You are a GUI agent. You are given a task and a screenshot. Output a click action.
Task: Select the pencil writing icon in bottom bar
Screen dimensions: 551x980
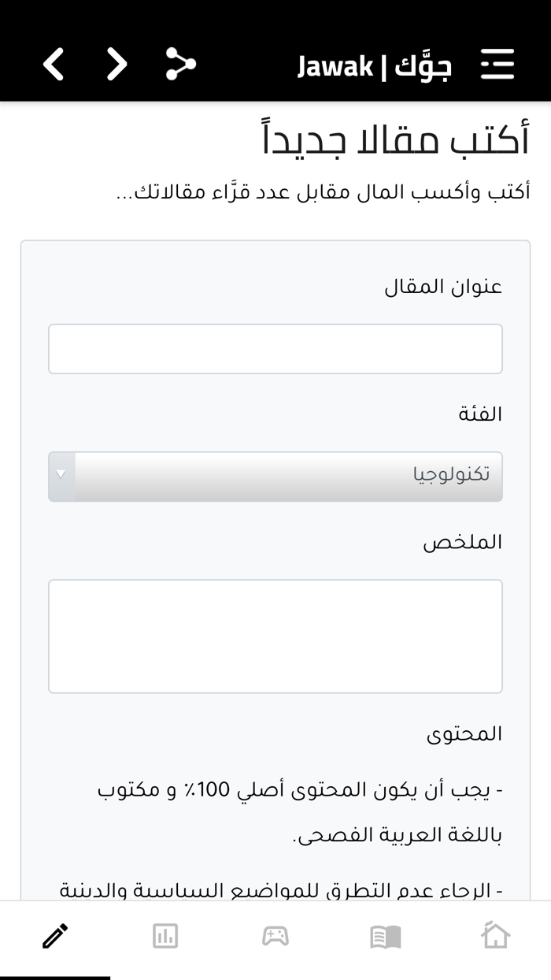coord(54,936)
